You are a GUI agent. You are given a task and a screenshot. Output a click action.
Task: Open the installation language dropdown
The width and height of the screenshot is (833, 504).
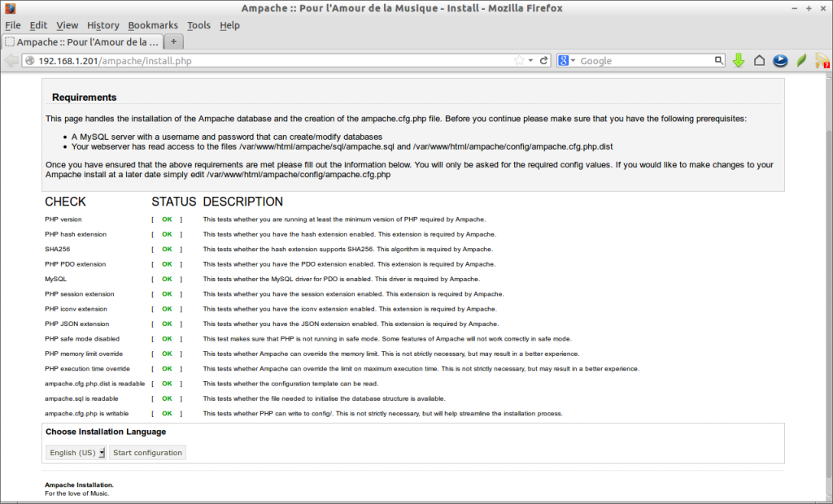pyautogui.click(x=75, y=453)
